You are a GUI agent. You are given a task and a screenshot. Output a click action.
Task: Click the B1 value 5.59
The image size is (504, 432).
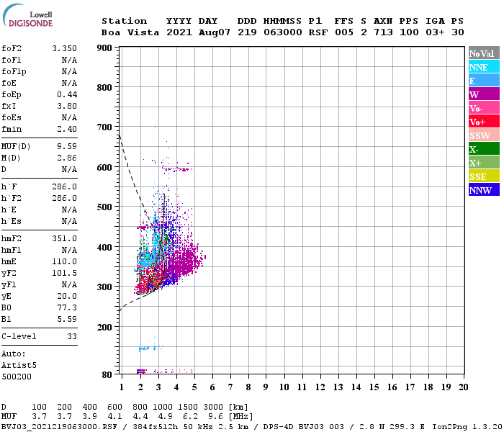point(67,319)
